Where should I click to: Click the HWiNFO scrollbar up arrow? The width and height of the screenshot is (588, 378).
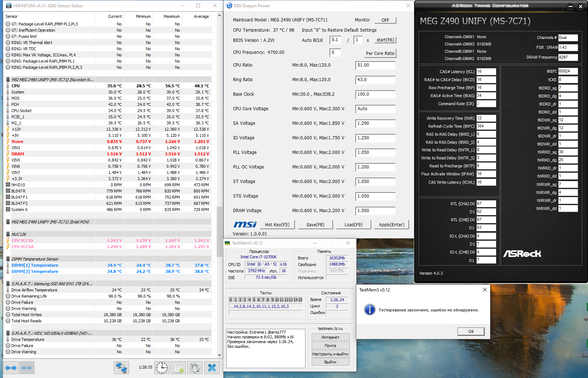219,15
